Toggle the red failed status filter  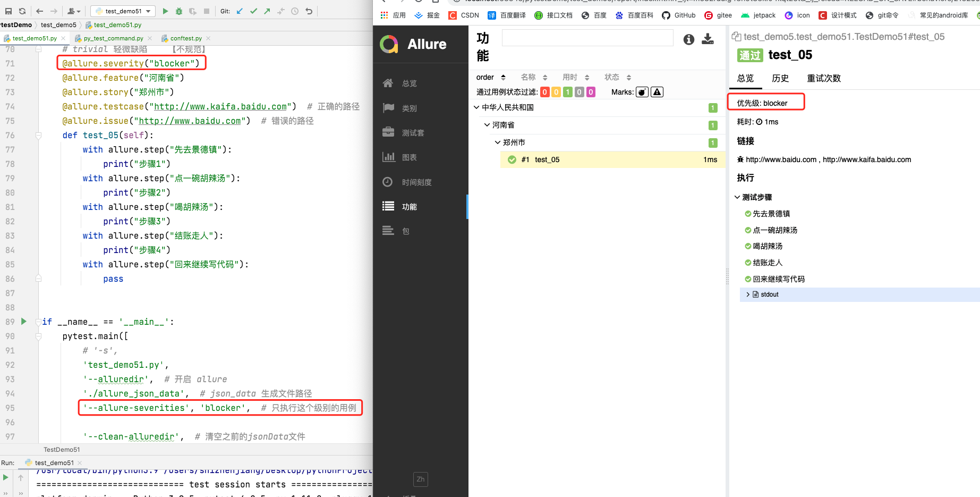[x=545, y=92]
